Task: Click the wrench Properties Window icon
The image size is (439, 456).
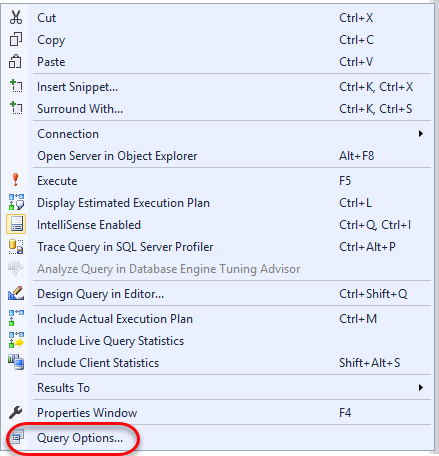Action: coord(15,413)
